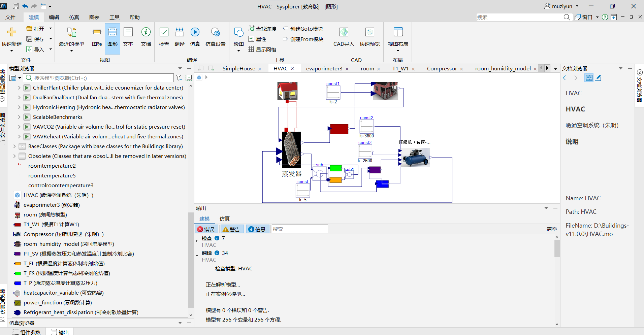Click the save icon in the title bar
This screenshot has height=335, width=644.
[15, 6]
